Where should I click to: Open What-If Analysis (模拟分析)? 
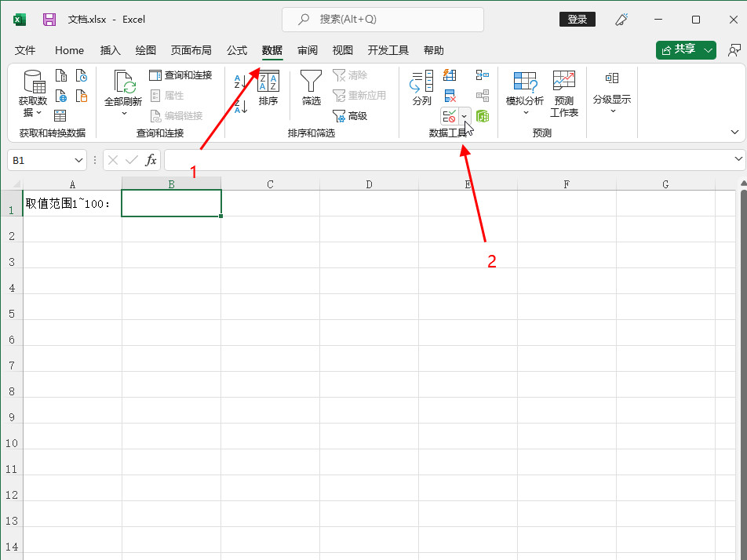click(x=524, y=94)
